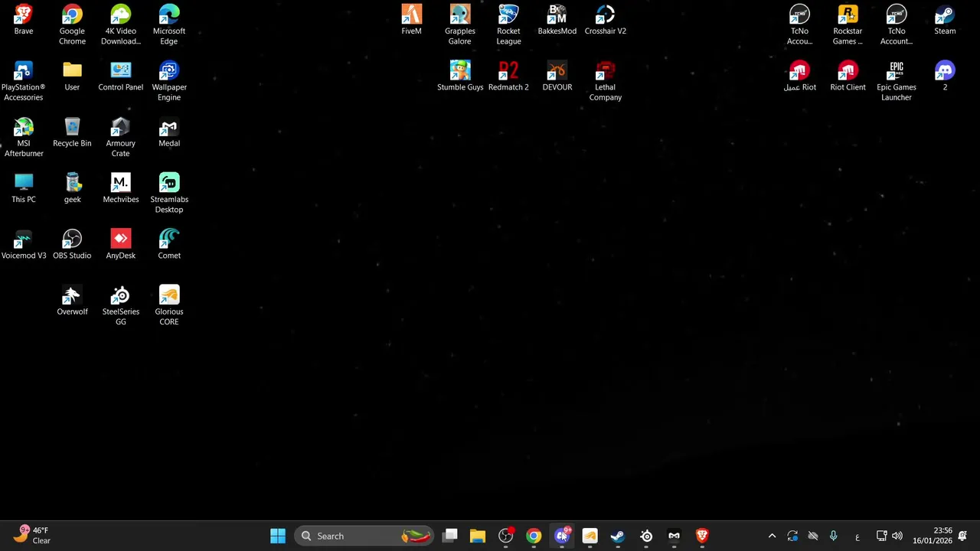The image size is (980, 551).
Task: Open PlayStation Accessories shortcut
Action: click(24, 81)
